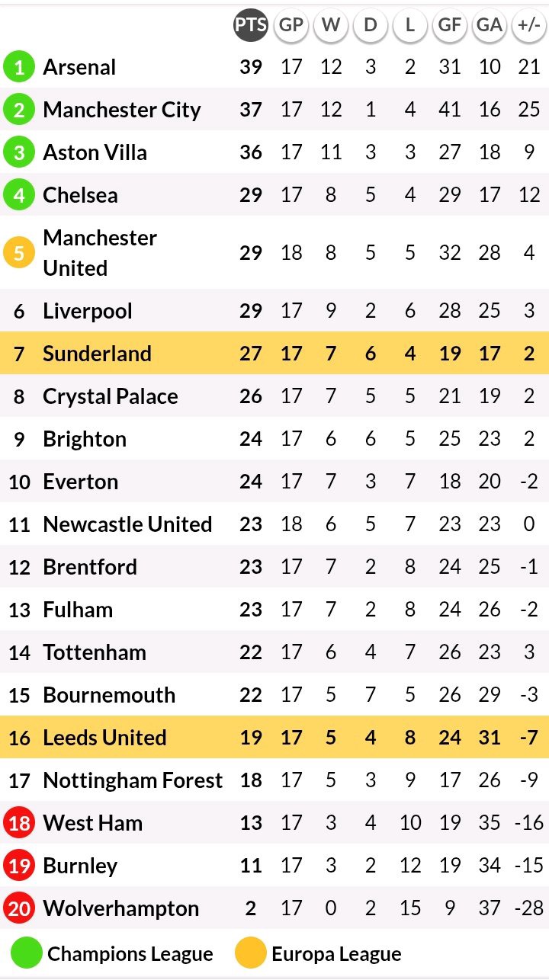Screen dimensions: 549x980
Task: Select the highlighted Sunderland row
Action: click(274, 354)
